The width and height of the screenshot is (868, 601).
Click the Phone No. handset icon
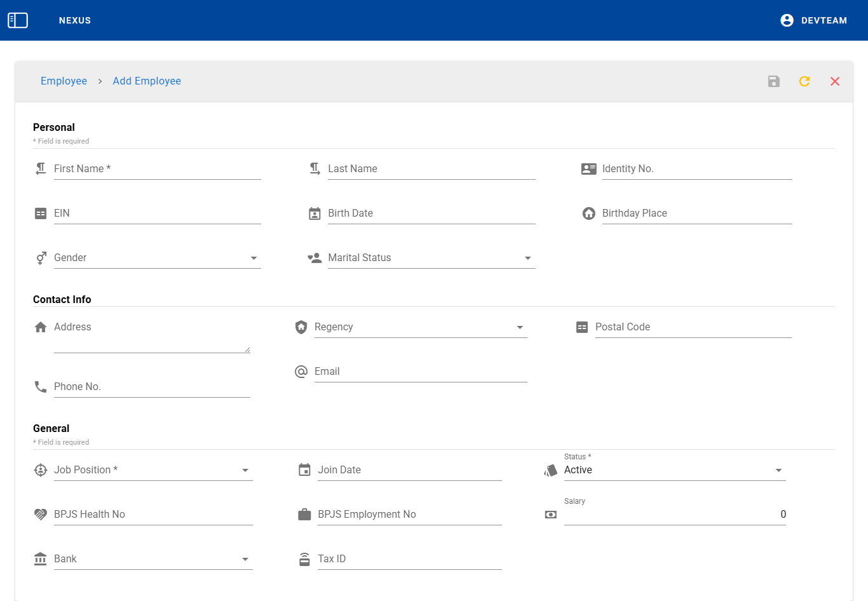click(41, 387)
